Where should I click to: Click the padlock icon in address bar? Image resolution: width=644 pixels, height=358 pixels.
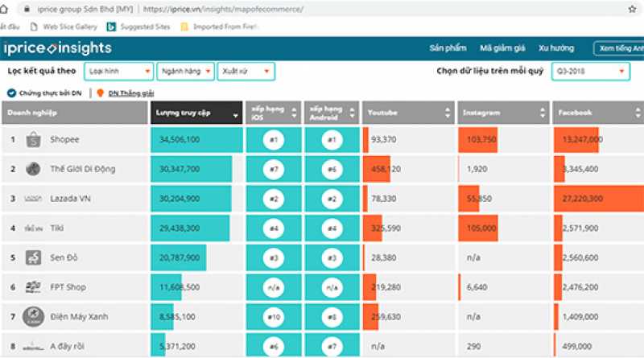(27, 9)
